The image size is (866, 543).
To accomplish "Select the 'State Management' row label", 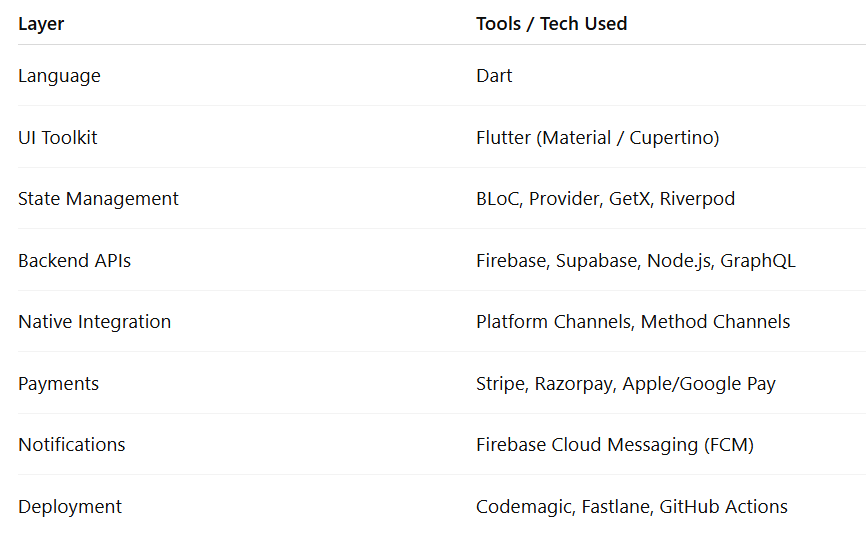I will coord(98,198).
